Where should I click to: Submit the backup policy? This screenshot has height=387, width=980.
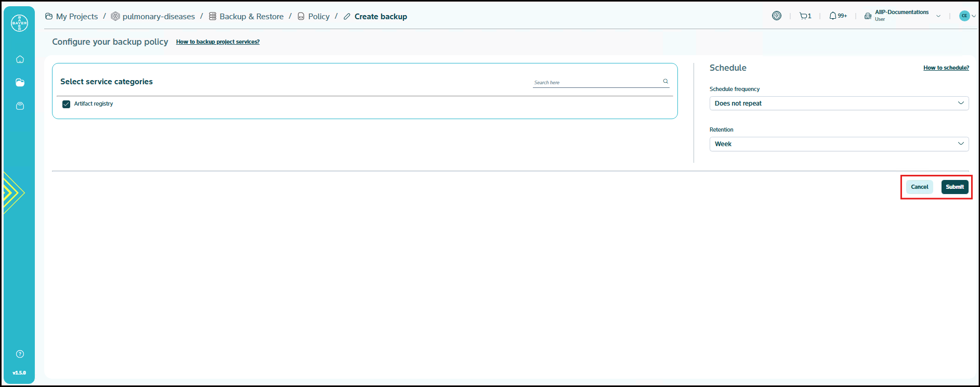955,187
